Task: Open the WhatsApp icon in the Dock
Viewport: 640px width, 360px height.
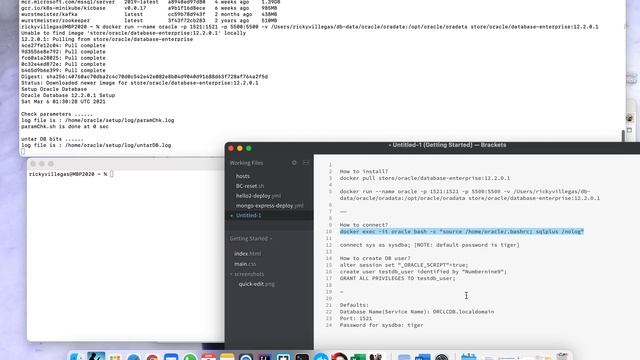Action: [x=190, y=358]
